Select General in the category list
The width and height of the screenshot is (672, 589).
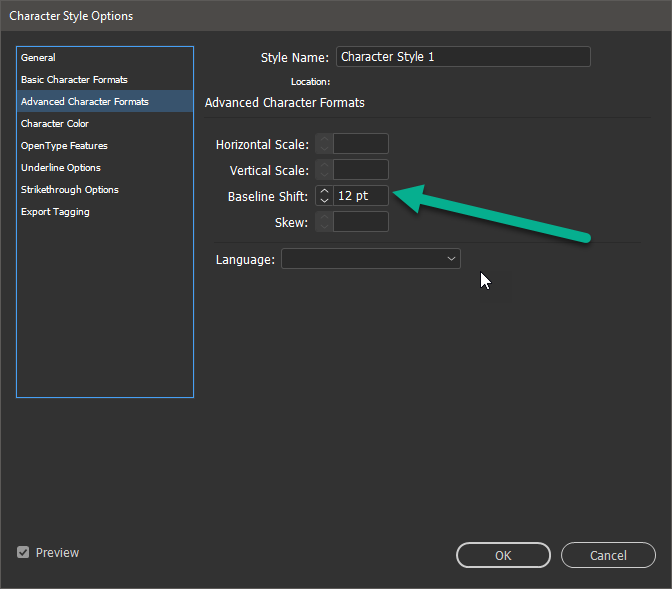tap(38, 58)
